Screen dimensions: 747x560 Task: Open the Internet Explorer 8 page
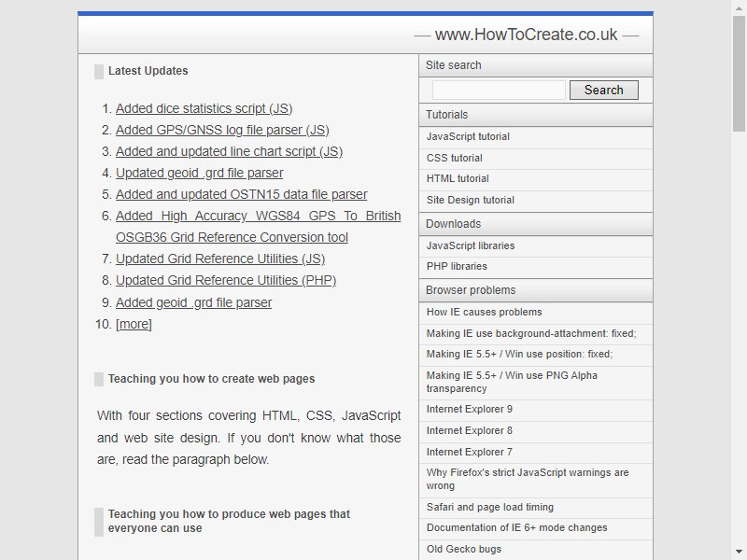(x=536, y=430)
